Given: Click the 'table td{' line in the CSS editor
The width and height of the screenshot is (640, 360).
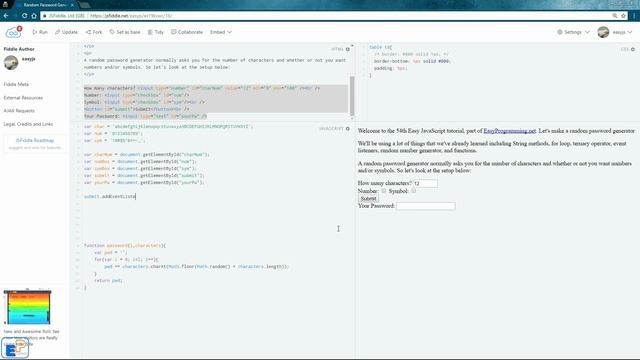Looking at the screenshot, I should click(x=380, y=47).
